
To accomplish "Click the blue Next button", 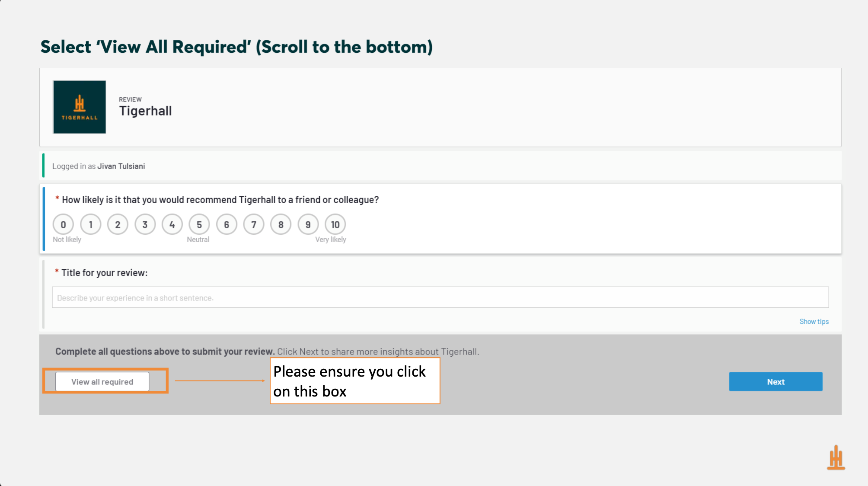I will point(775,382).
